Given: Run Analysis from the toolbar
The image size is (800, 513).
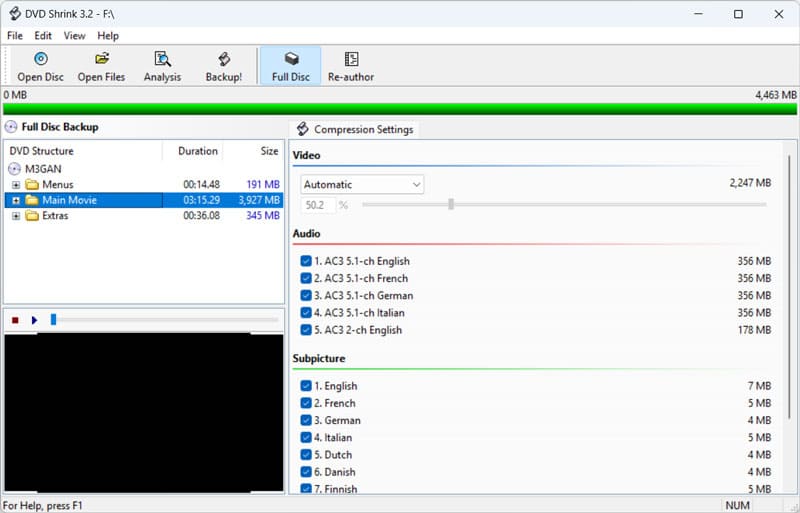Looking at the screenshot, I should point(162,60).
